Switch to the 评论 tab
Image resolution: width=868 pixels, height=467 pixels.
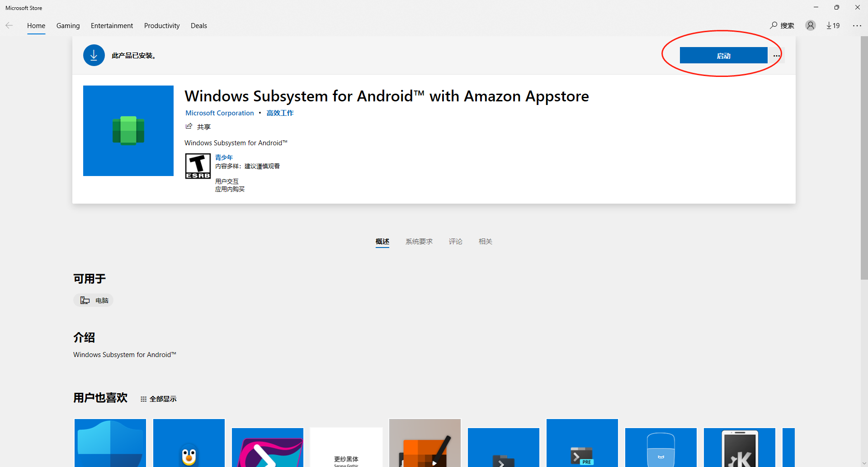pos(455,241)
